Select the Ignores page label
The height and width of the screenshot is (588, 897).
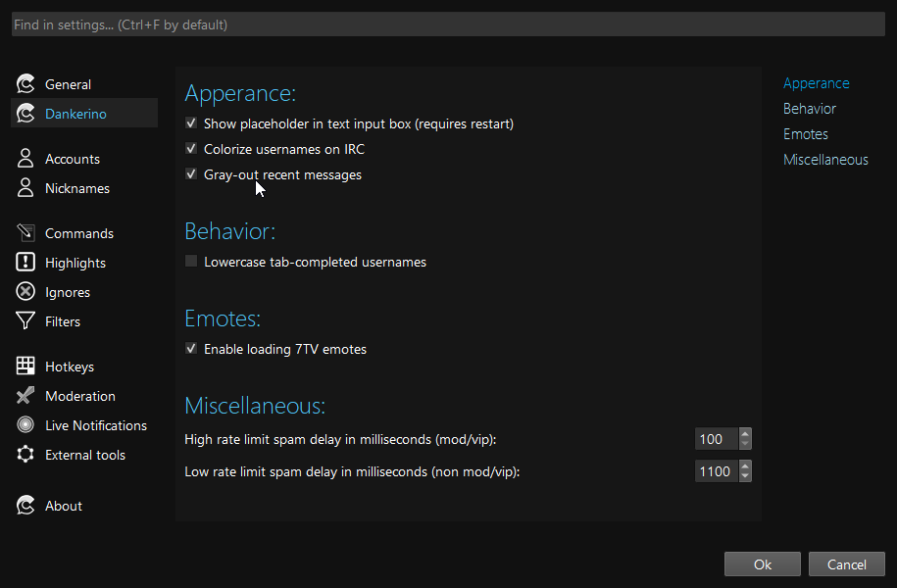[68, 292]
